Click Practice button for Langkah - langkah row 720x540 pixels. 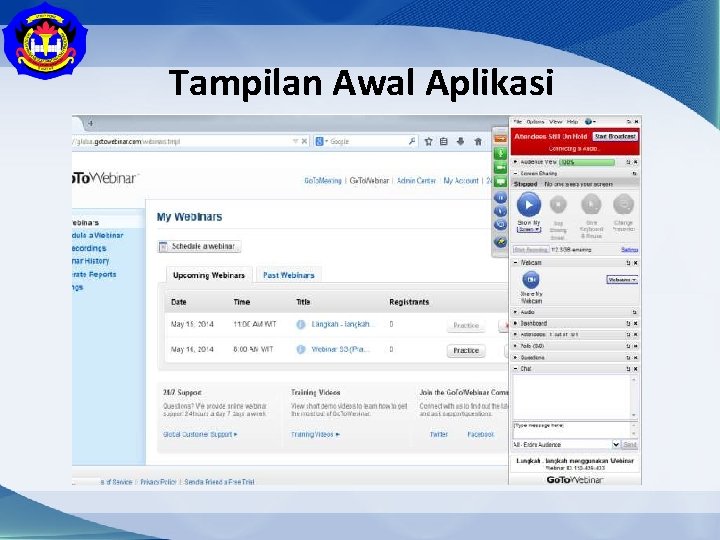coord(466,326)
